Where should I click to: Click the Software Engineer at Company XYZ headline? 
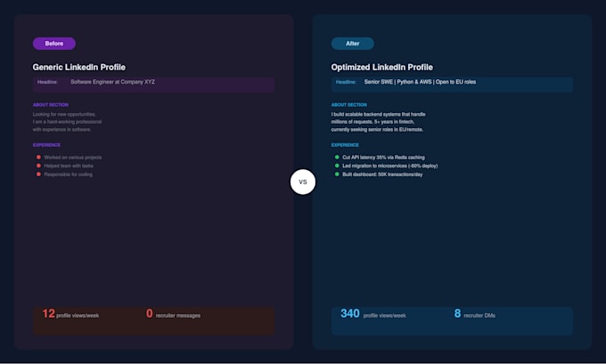tap(113, 82)
